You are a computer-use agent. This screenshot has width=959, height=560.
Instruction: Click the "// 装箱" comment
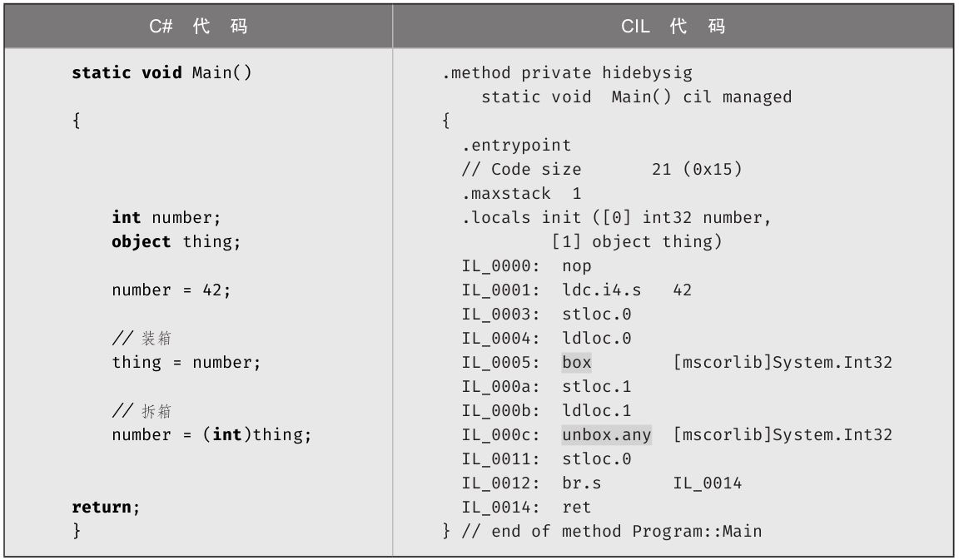tap(142, 338)
